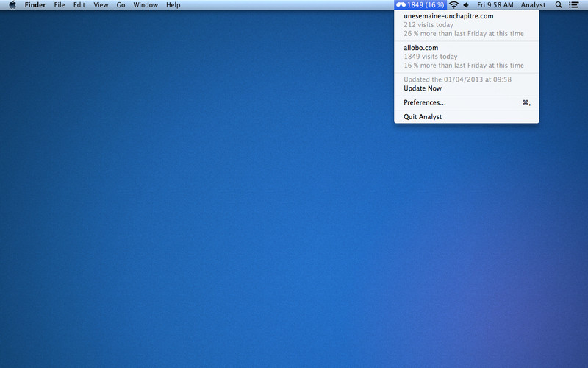Open the View menu
The width and height of the screenshot is (588, 368).
101,5
